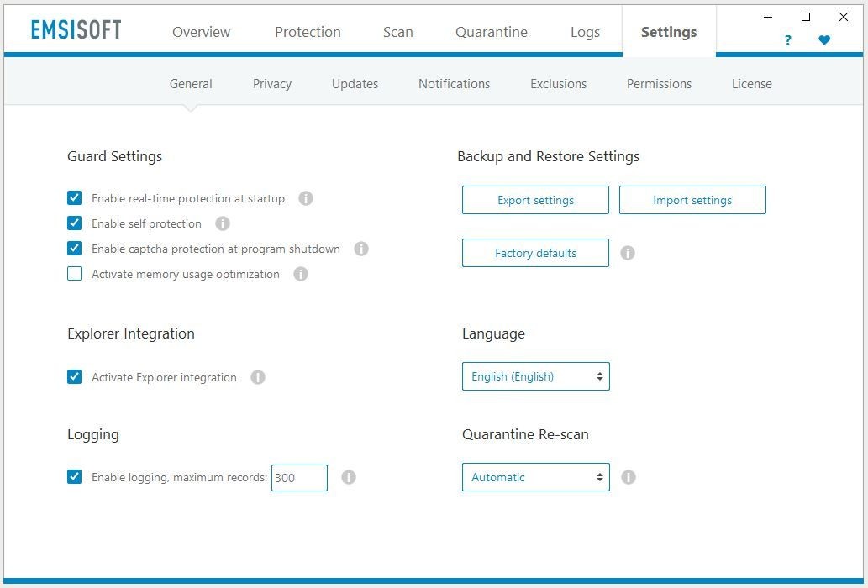Click info icon next to Quarantine Re-scan dropdown
Screen dimensions: 868x588
point(628,477)
